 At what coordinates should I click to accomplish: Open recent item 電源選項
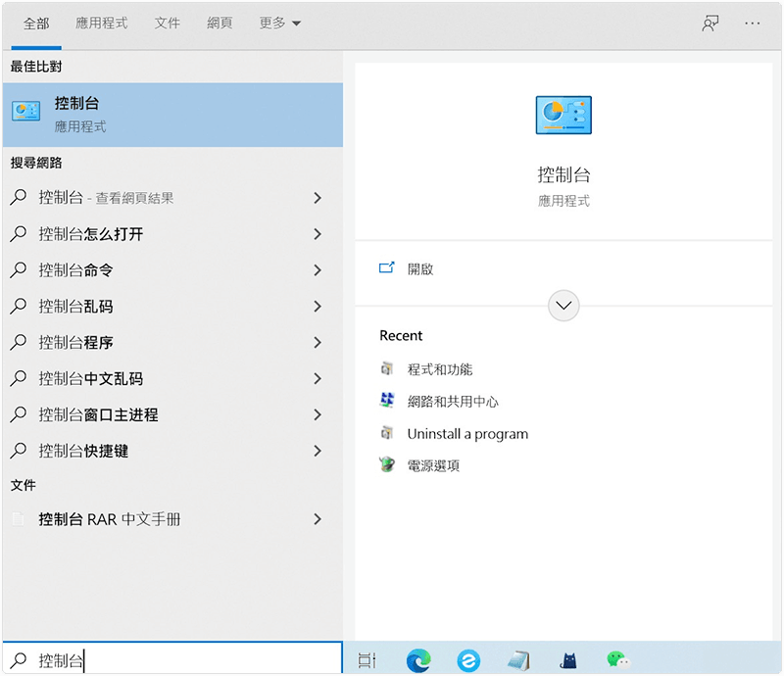tap(433, 466)
